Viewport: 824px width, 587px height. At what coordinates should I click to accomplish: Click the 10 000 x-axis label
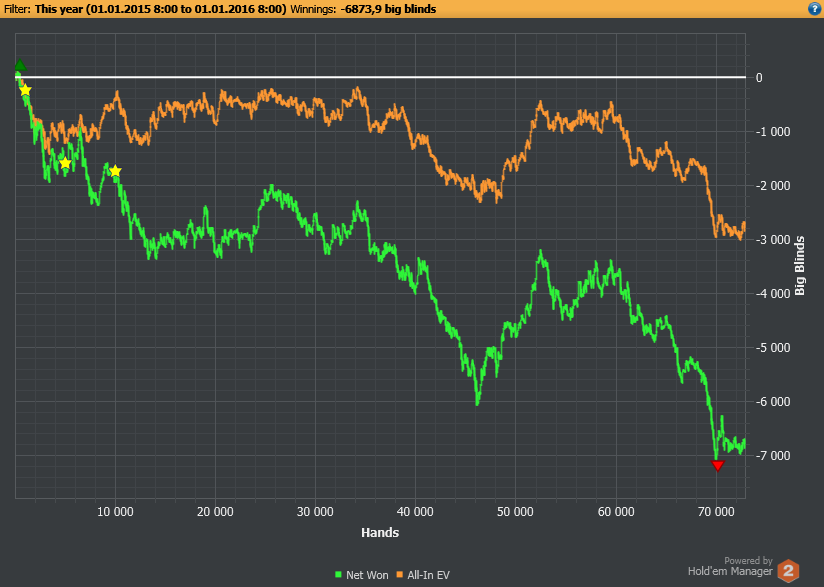[115, 512]
